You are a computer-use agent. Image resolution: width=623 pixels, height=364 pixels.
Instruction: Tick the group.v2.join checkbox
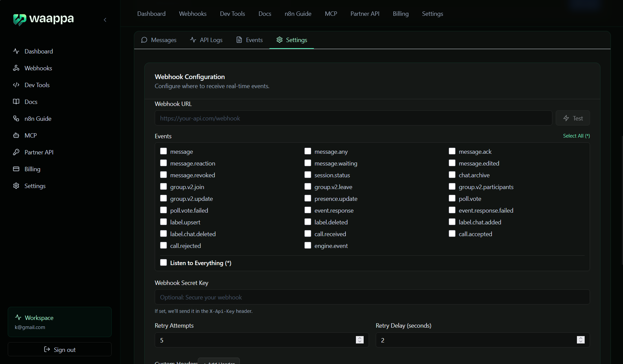(163, 186)
